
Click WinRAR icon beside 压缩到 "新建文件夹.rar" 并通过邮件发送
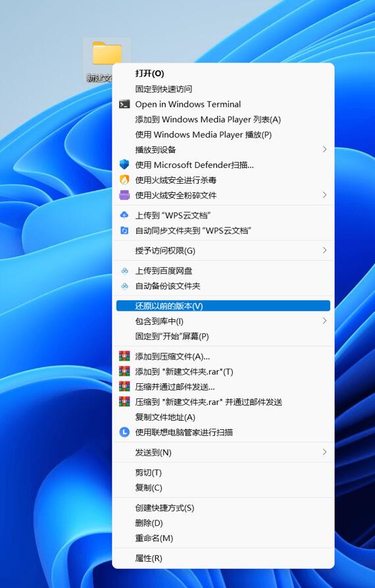(124, 402)
